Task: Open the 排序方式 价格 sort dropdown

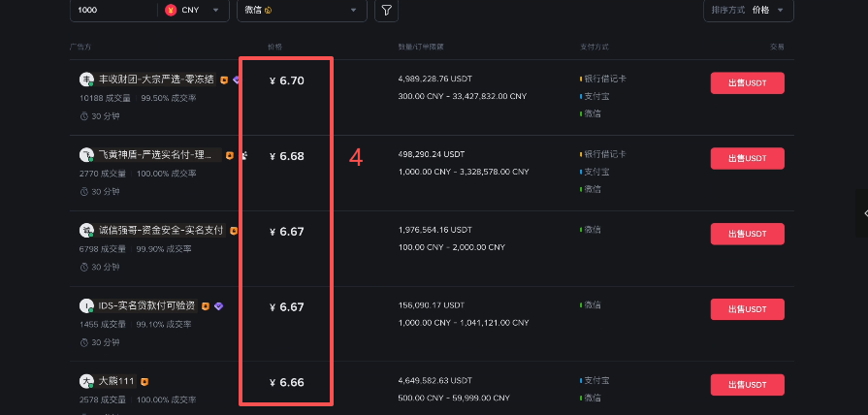Action: pos(749,10)
